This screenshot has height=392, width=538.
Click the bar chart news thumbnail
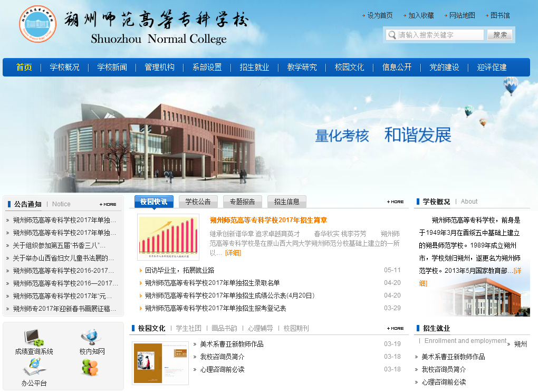click(x=168, y=237)
